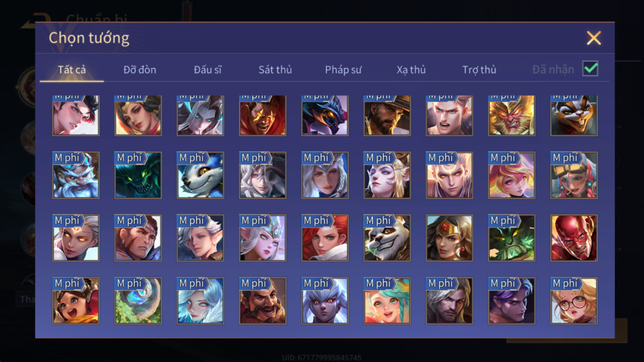This screenshot has width=644, height=362.
Task: Pick the blonde girl with round glasses
Action: (x=574, y=301)
